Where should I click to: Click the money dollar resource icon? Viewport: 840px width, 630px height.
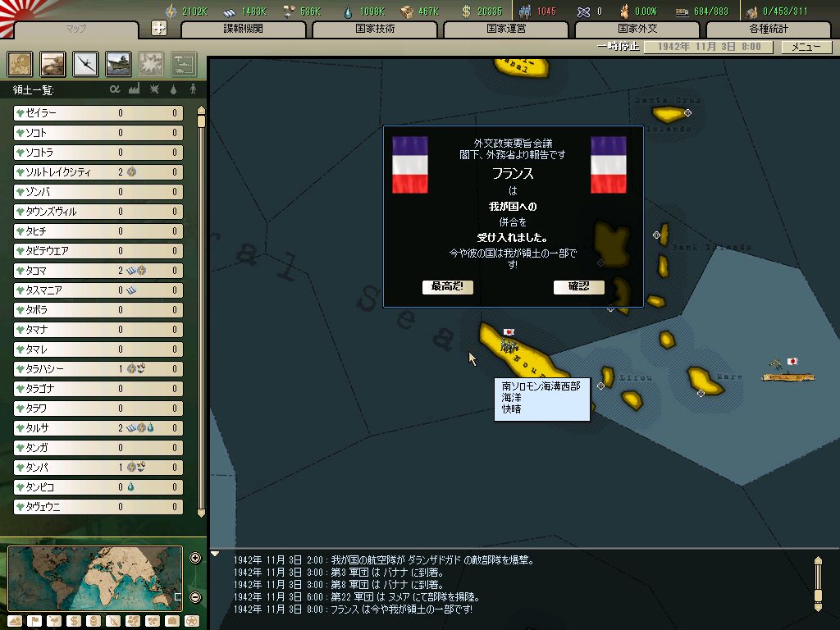[467, 11]
